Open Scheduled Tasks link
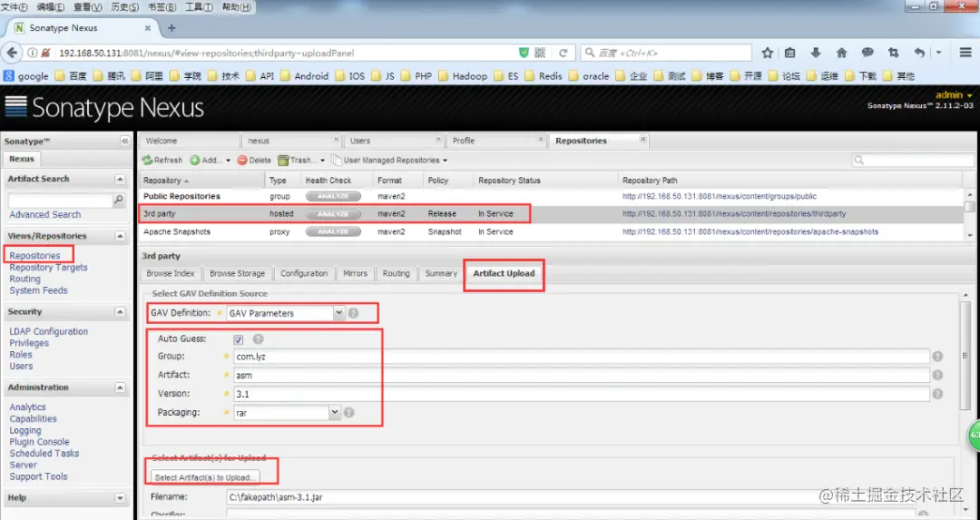The height and width of the screenshot is (520, 980). (44, 454)
